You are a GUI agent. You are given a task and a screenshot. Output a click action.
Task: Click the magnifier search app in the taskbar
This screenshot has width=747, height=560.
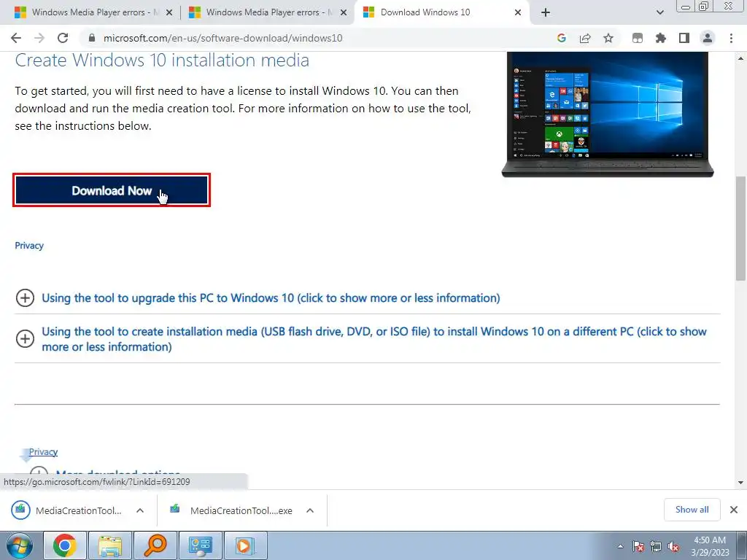pos(155,545)
